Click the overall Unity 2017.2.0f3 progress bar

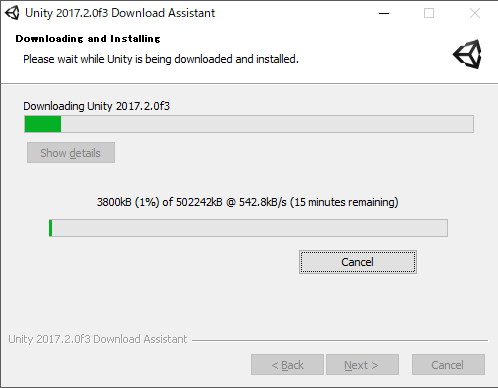pos(249,124)
